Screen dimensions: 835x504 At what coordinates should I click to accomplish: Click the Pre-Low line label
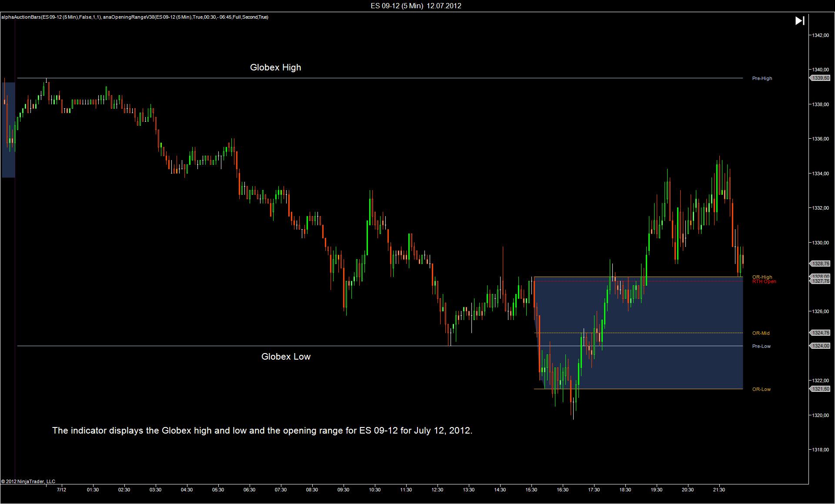point(761,346)
